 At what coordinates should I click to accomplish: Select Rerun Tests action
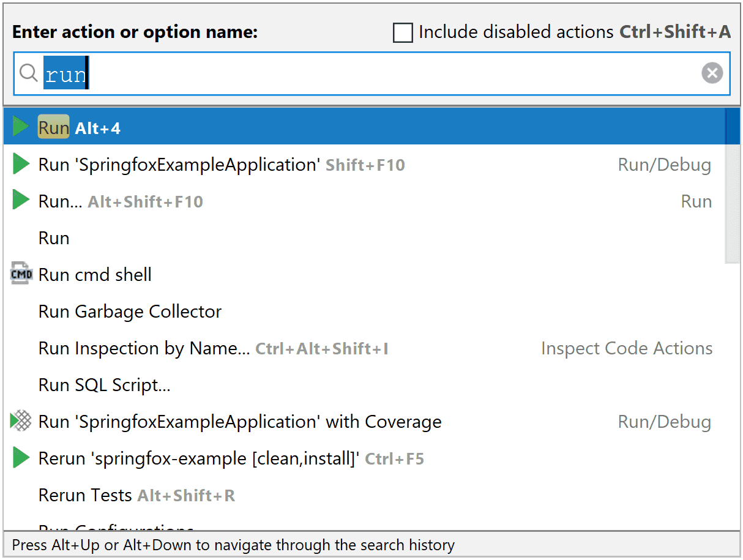point(85,495)
